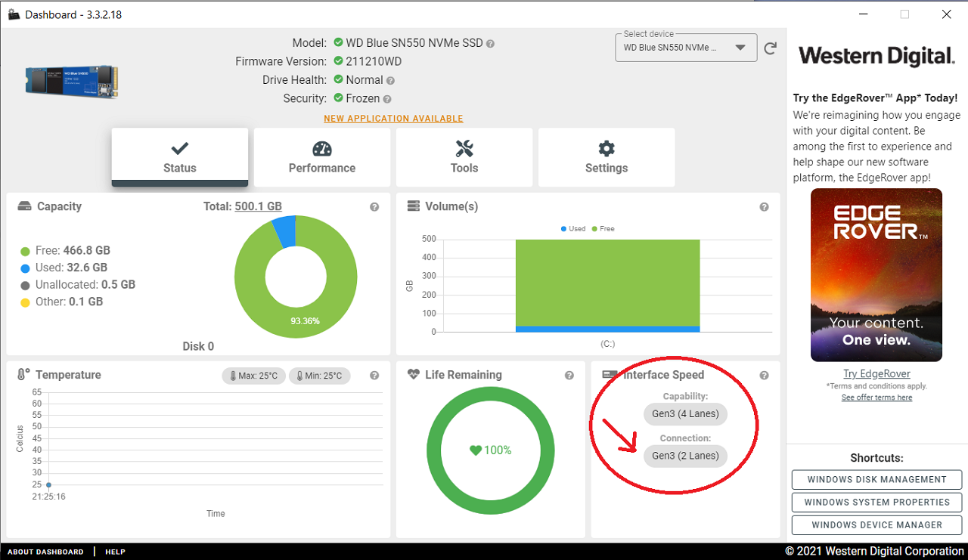The image size is (968, 560).
Task: Toggle the Used series in Volume legend
Action: coord(573,228)
